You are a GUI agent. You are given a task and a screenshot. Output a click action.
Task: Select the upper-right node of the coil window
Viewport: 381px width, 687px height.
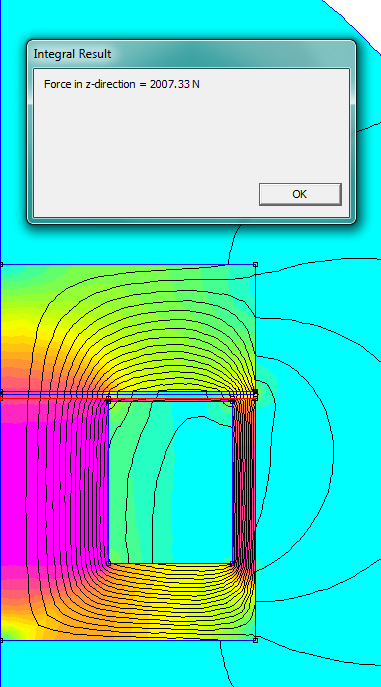233,400
